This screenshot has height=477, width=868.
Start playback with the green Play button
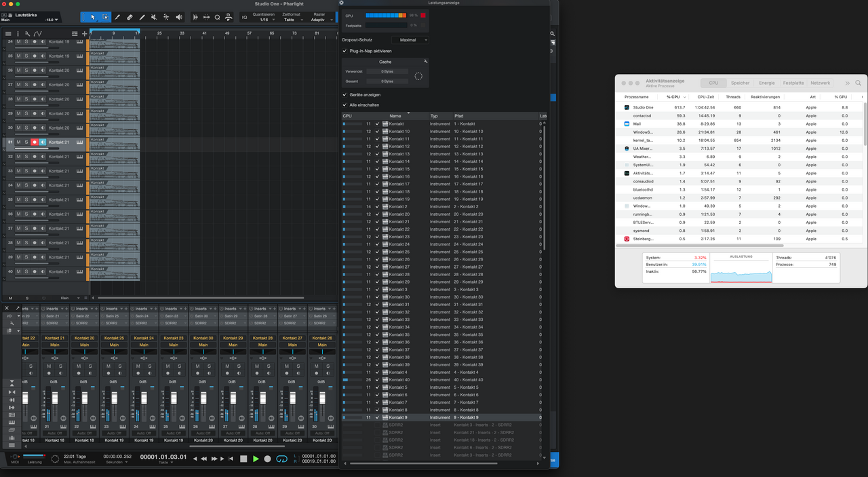click(256, 459)
